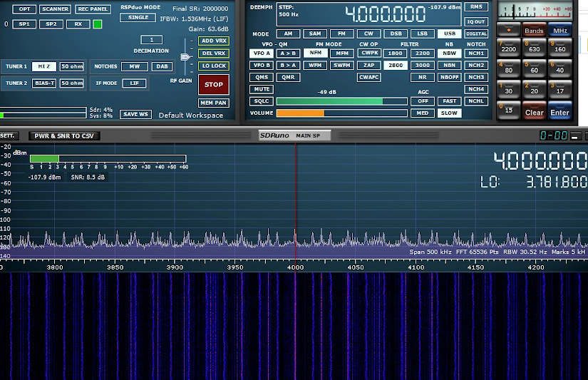Select the 3000 filter width

point(422,66)
